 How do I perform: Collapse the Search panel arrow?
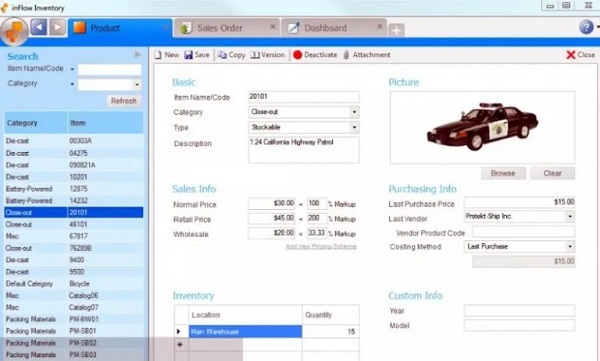coord(138,54)
